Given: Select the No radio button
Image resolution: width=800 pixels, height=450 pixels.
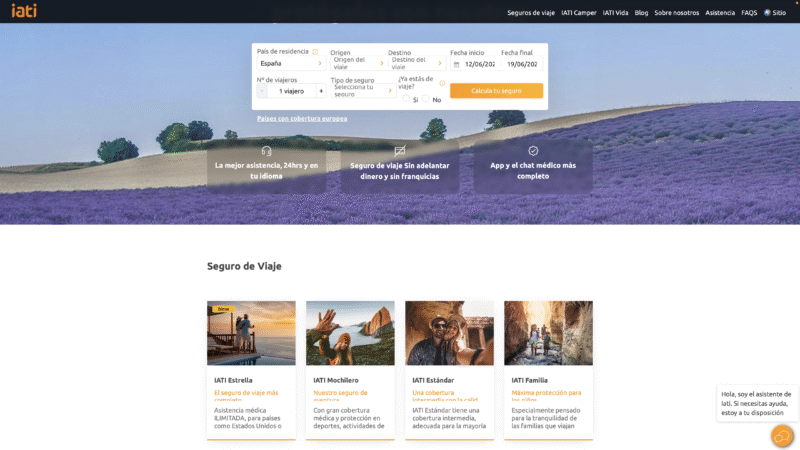Looking at the screenshot, I should click(426, 98).
